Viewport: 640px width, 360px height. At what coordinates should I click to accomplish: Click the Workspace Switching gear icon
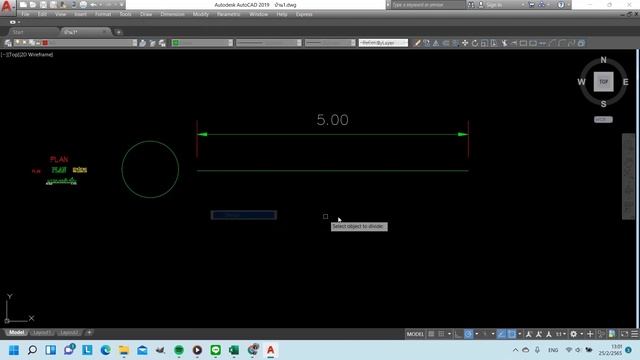573,334
